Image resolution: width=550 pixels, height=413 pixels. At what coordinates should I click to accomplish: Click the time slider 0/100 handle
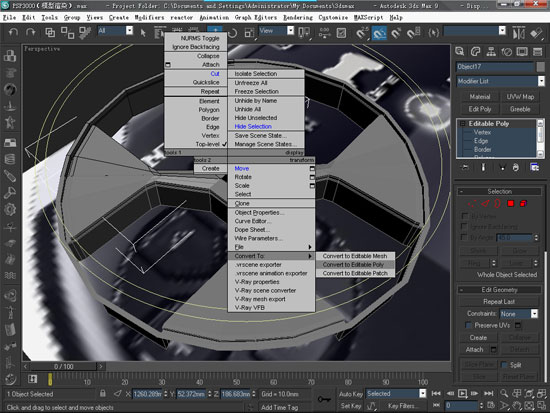click(63, 366)
